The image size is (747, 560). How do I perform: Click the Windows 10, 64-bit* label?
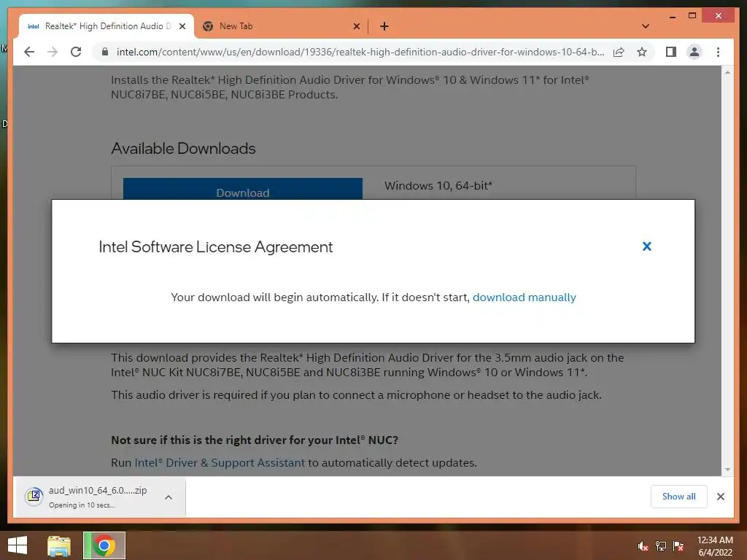point(438,185)
